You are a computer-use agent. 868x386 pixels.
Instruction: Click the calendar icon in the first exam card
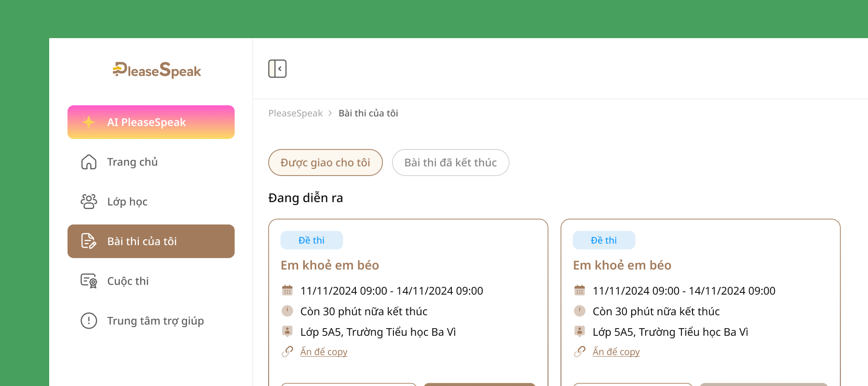click(x=287, y=290)
